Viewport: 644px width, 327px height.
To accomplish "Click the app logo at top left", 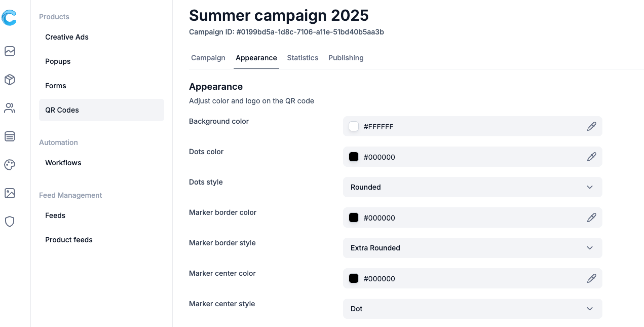I will click(9, 18).
